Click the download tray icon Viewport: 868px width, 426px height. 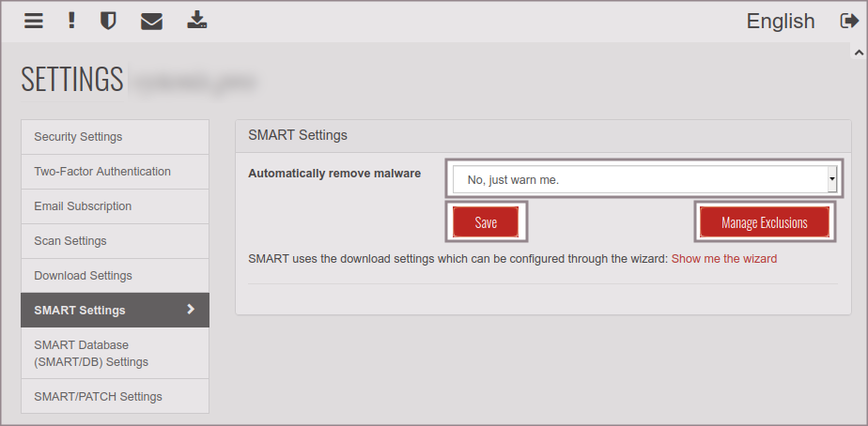point(196,21)
